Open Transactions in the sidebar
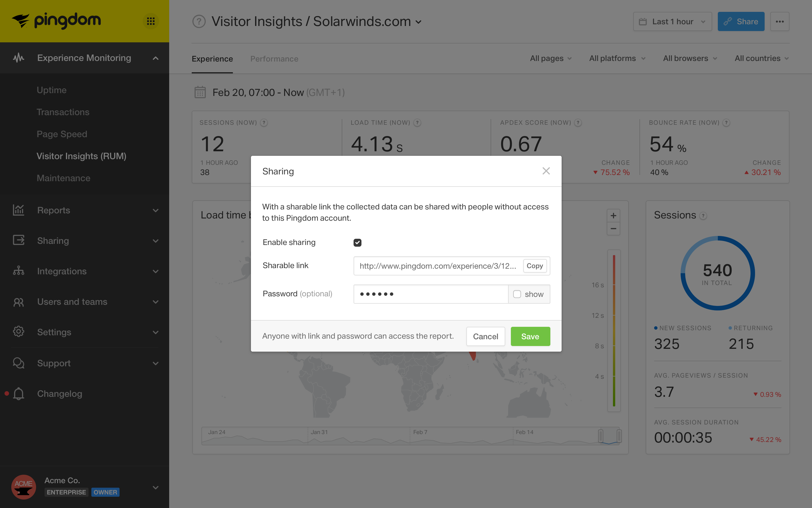This screenshot has height=508, width=812. point(63,112)
